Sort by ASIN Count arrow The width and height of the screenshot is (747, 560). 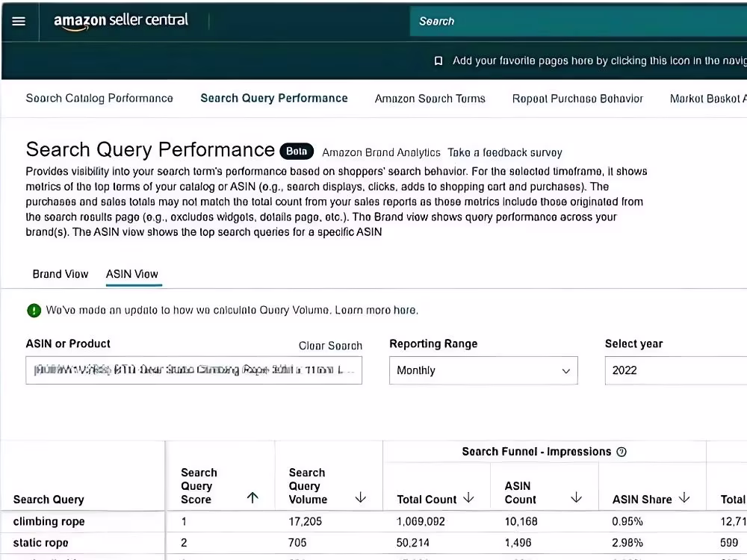576,497
